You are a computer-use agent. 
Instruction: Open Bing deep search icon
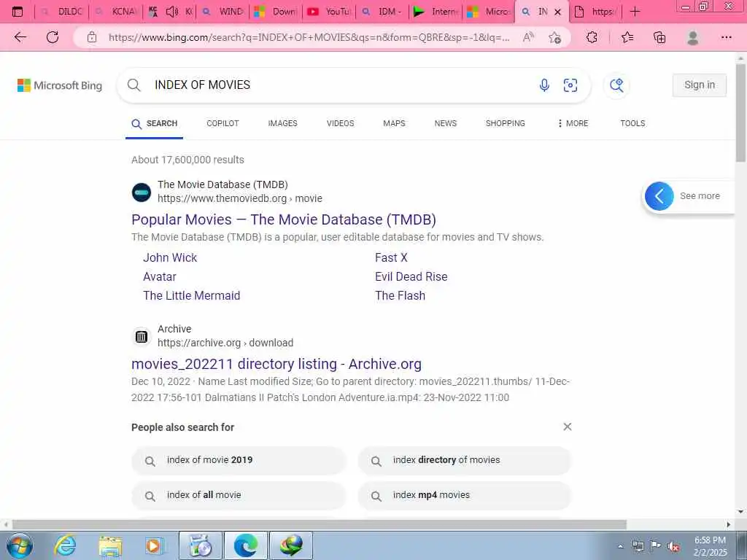(x=616, y=85)
